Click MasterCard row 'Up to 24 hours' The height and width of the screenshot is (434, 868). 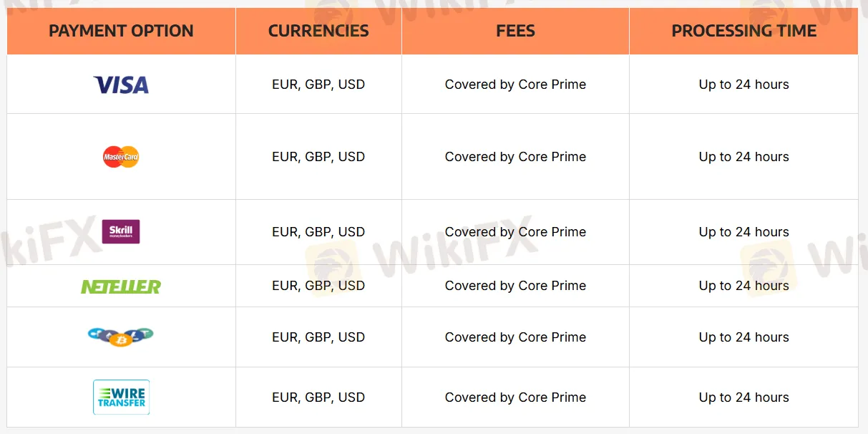(x=743, y=157)
